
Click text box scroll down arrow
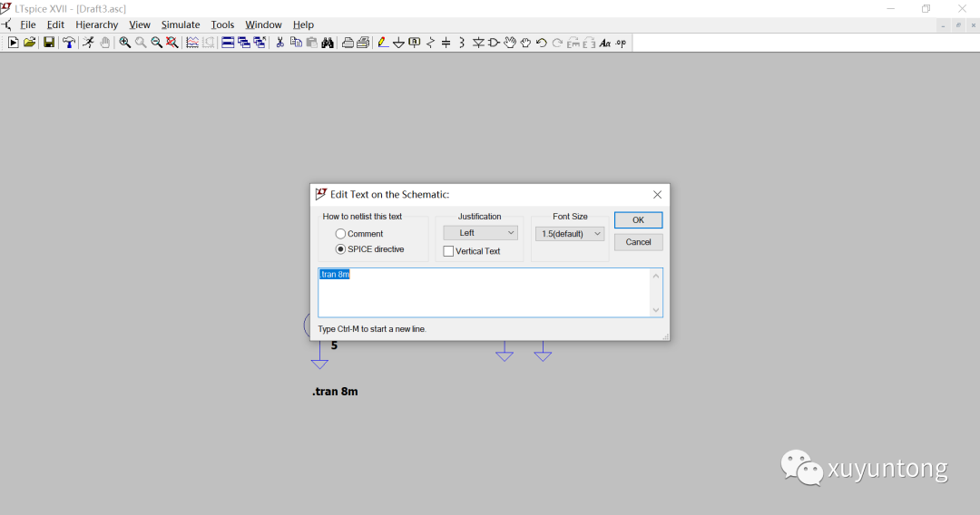(x=656, y=309)
